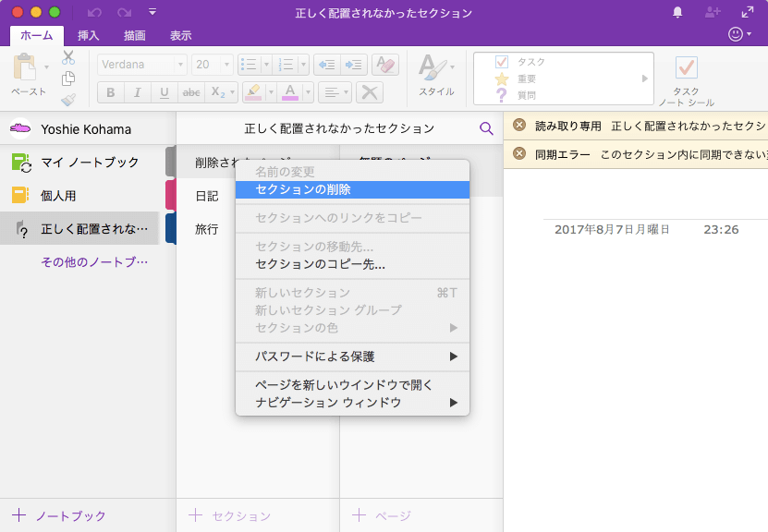The height and width of the screenshot is (532, 768).
Task: Switch to the 挿入 ribbon tab
Action: 89,36
